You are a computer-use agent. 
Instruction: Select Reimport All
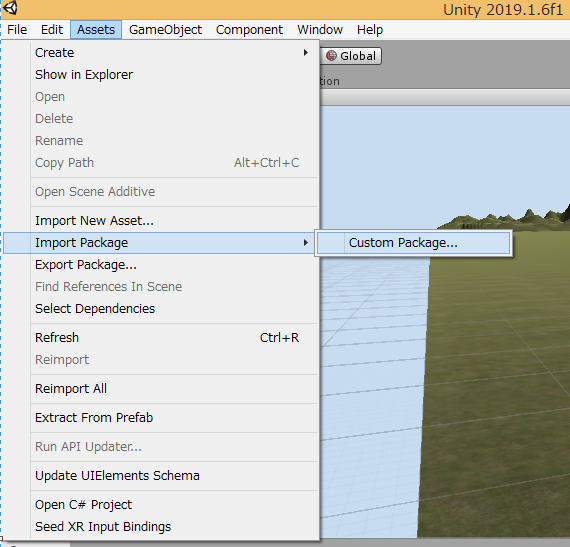tap(160, 389)
